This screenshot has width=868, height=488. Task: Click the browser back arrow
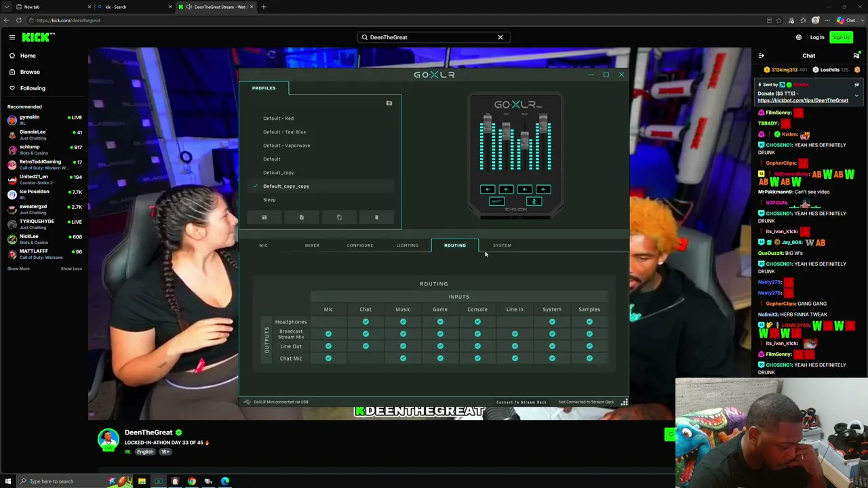[x=7, y=20]
